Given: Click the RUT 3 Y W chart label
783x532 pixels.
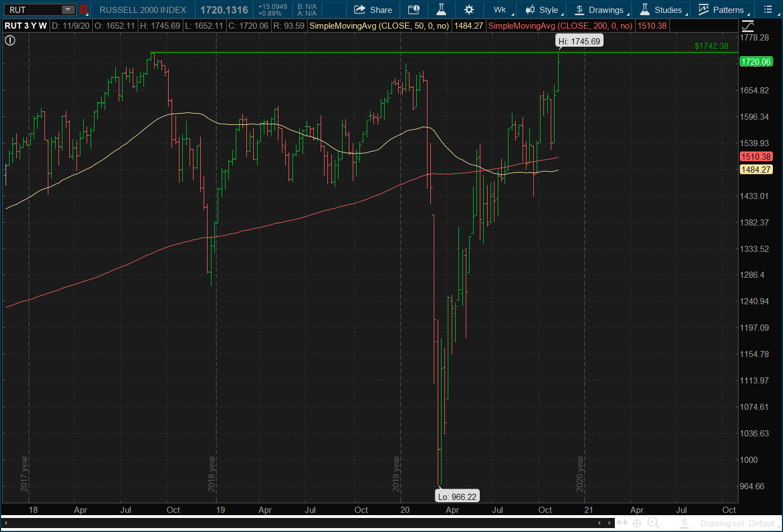Looking at the screenshot, I should [x=26, y=26].
